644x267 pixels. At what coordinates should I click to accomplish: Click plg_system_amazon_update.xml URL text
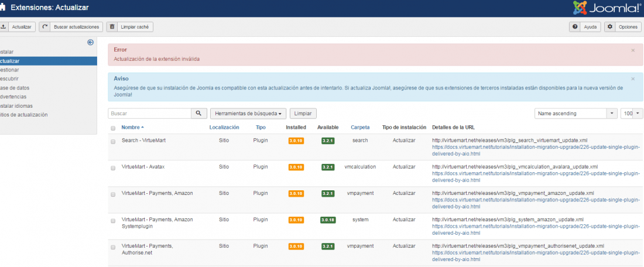(x=508, y=220)
